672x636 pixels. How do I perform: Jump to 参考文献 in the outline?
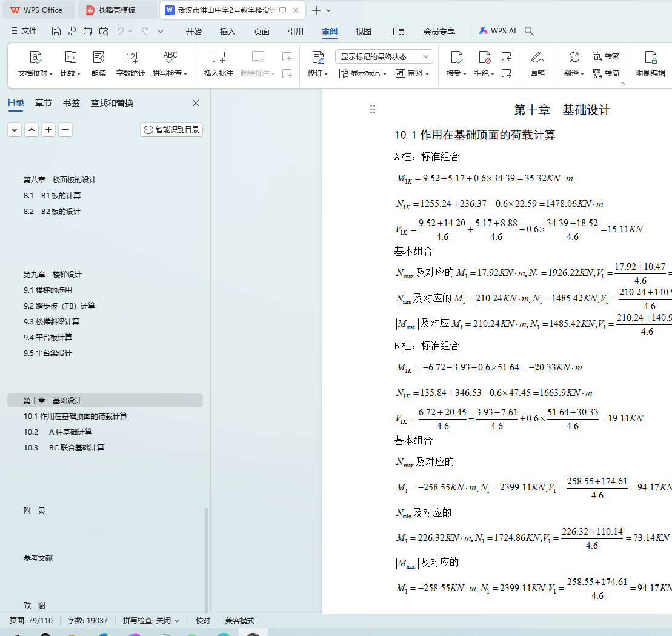[38, 558]
